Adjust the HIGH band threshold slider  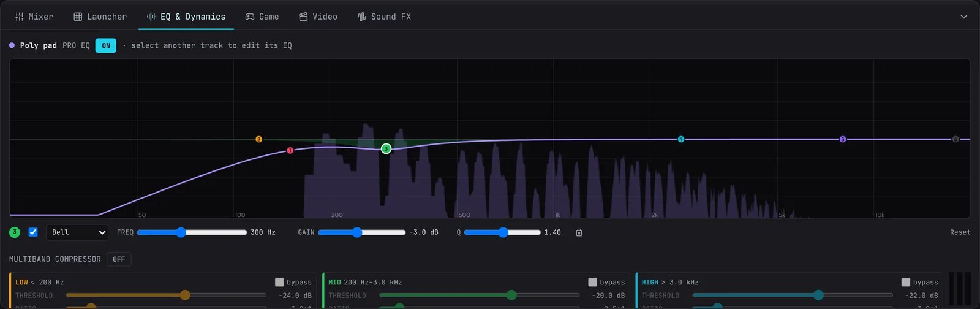[792, 296]
